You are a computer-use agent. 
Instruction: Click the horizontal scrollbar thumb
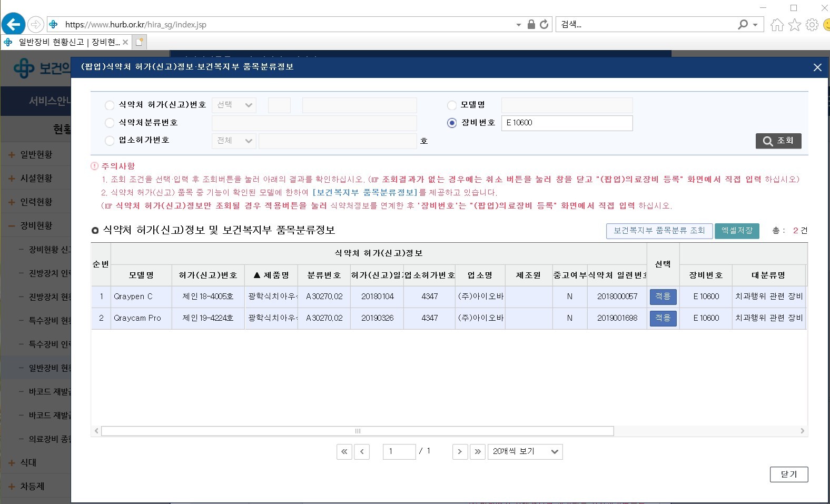[358, 431]
